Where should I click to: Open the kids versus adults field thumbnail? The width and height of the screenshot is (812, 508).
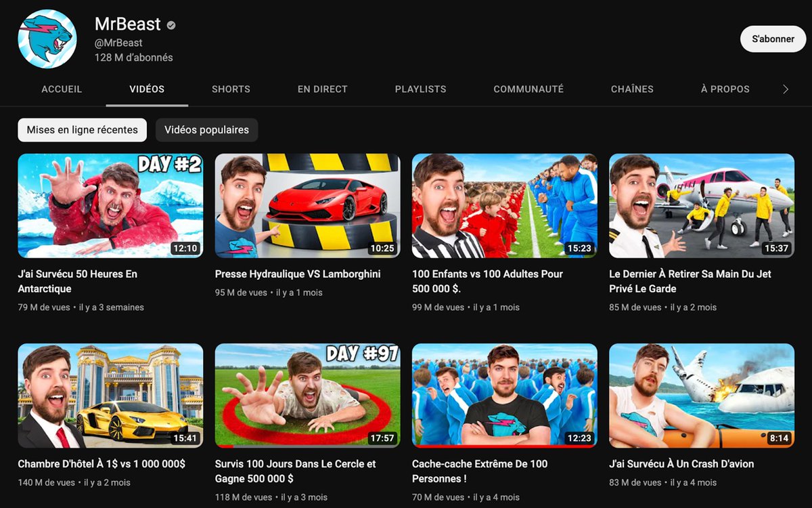tap(505, 206)
